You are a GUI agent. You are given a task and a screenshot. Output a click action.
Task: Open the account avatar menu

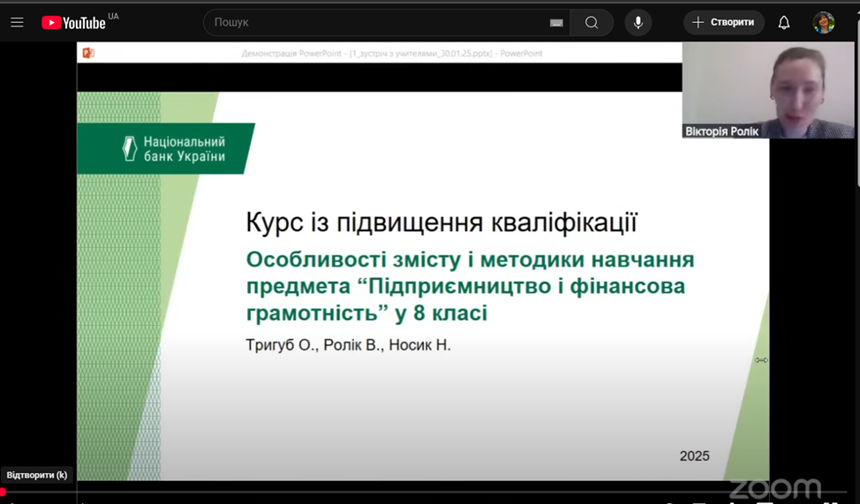click(x=823, y=23)
